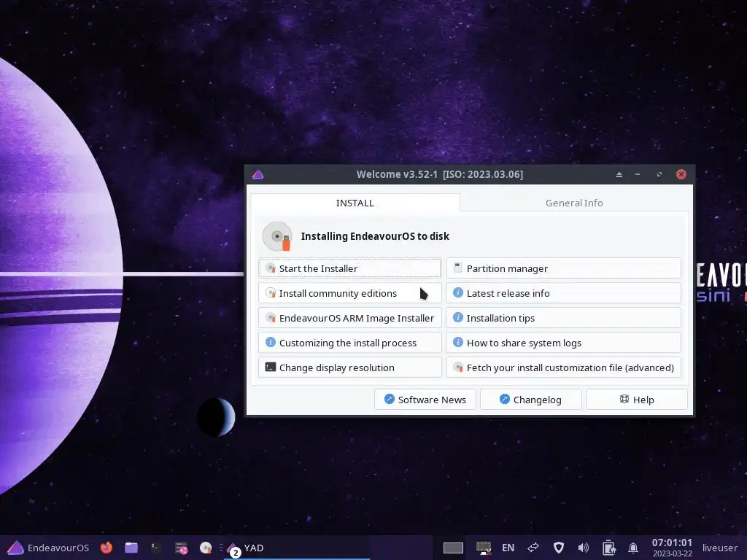Open the display/screen tray icon
The width and height of the screenshot is (747, 560).
[x=484, y=548]
